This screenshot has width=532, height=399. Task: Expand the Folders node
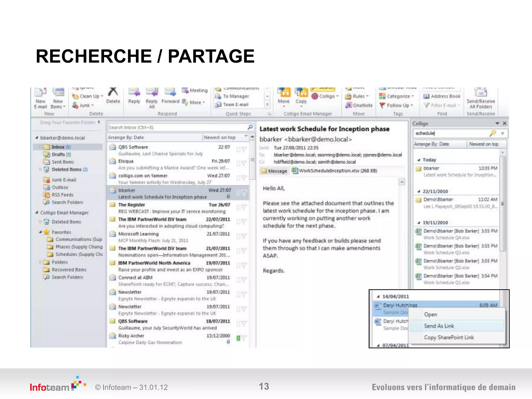[41, 262]
